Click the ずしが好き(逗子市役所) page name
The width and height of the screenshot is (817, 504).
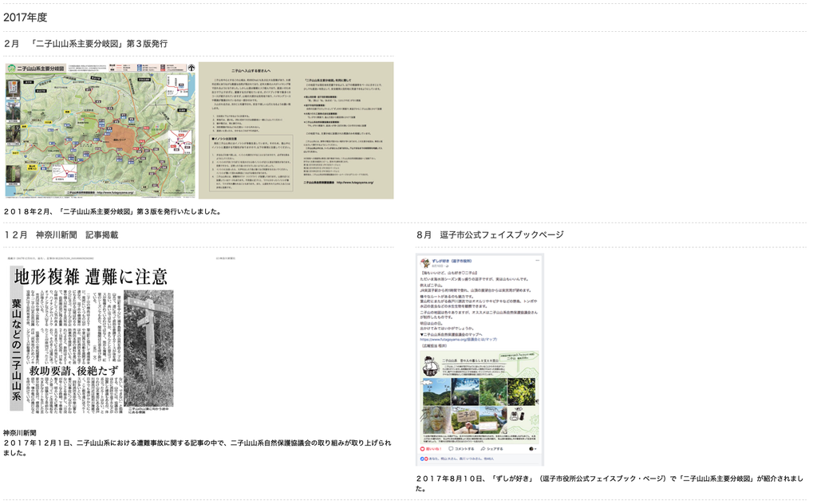(x=452, y=260)
